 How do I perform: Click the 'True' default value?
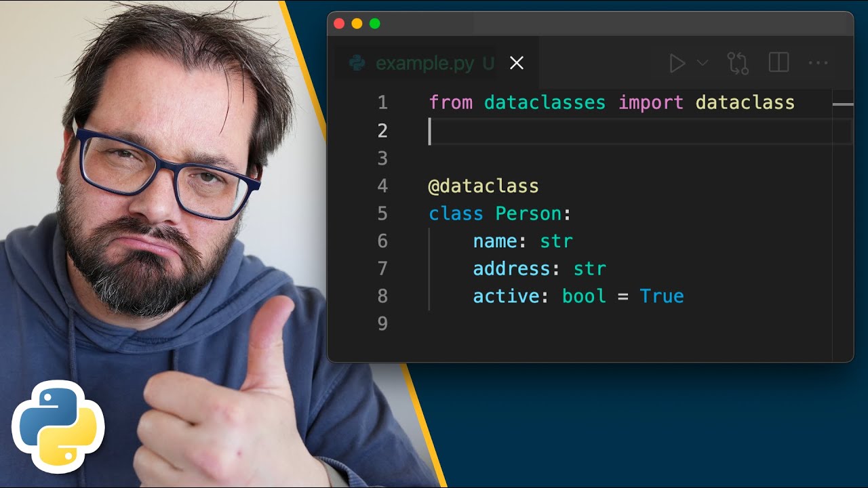click(x=662, y=296)
